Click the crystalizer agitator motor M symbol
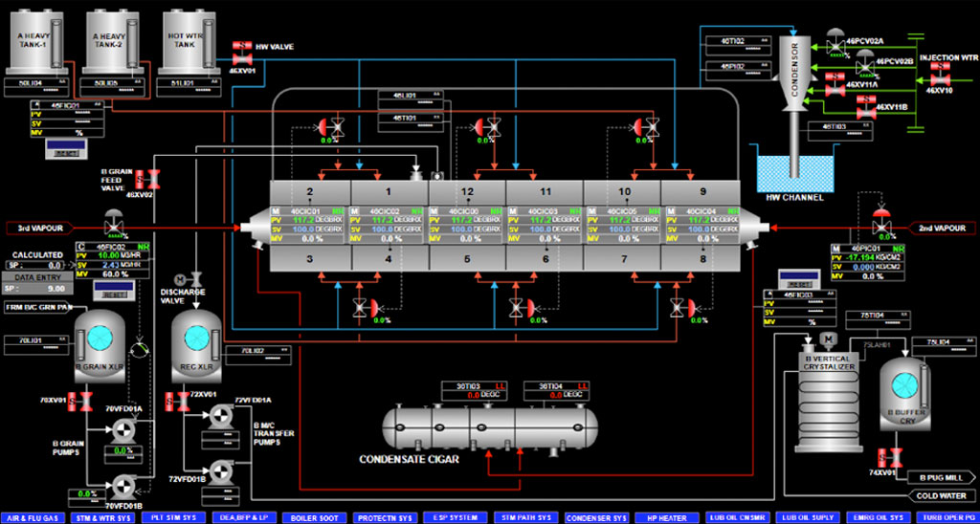980x524 pixels. pos(830,338)
